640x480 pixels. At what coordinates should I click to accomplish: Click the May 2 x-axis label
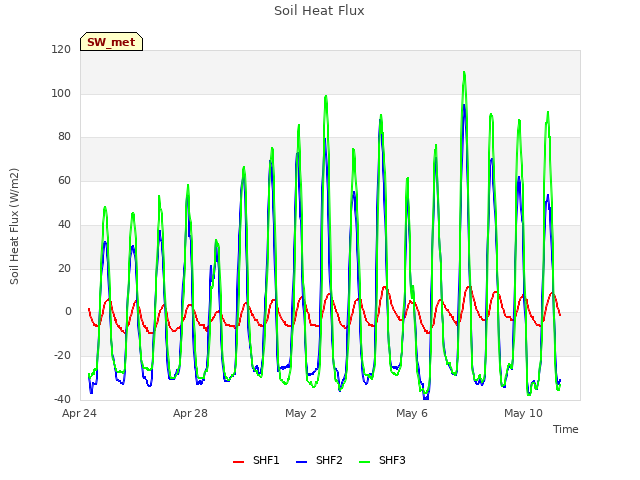click(301, 413)
